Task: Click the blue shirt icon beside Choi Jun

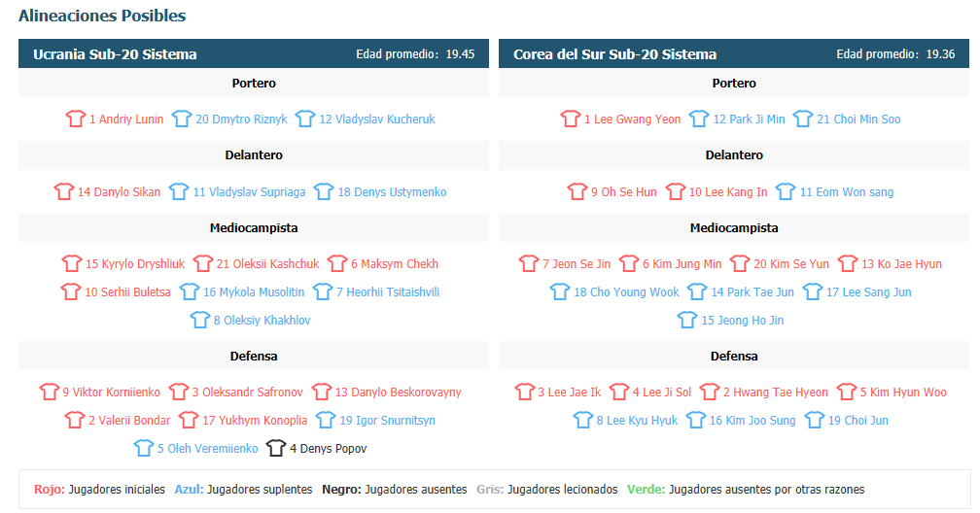Action: [x=815, y=420]
